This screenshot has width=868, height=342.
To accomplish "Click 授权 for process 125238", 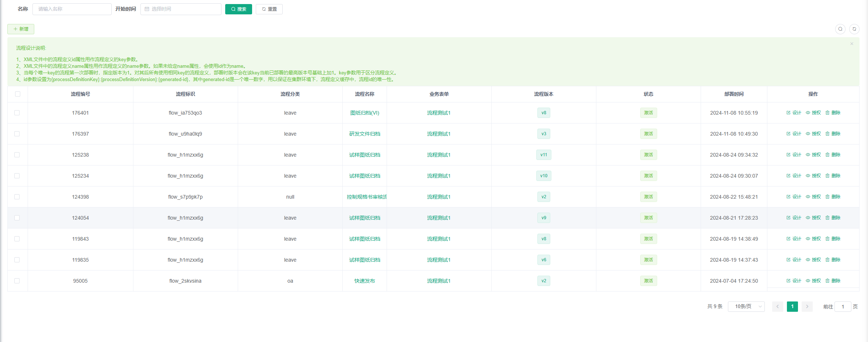I will tap(813, 155).
